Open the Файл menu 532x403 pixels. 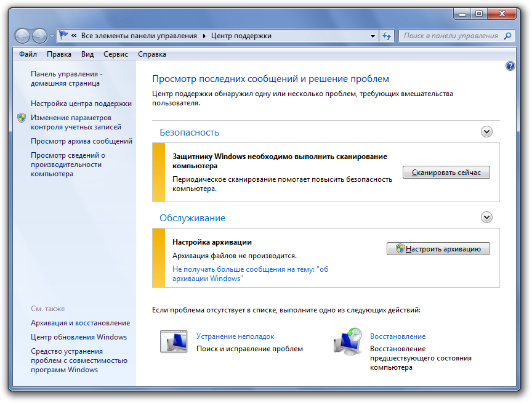click(x=28, y=54)
